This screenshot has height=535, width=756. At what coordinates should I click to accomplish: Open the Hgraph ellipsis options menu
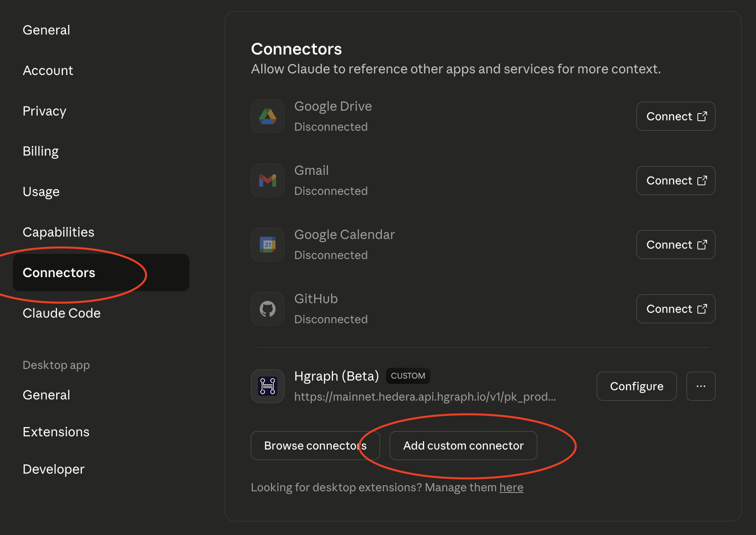click(x=701, y=386)
